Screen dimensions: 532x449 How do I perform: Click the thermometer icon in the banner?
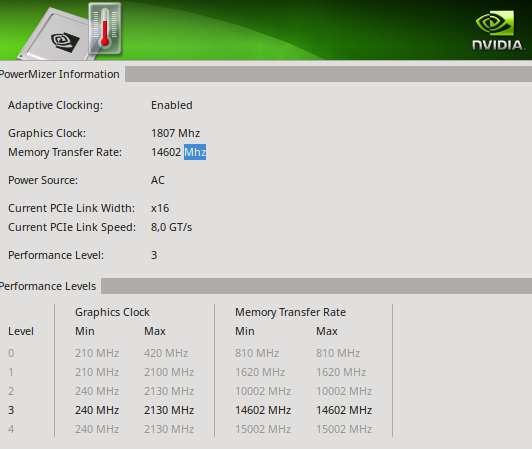[105, 29]
